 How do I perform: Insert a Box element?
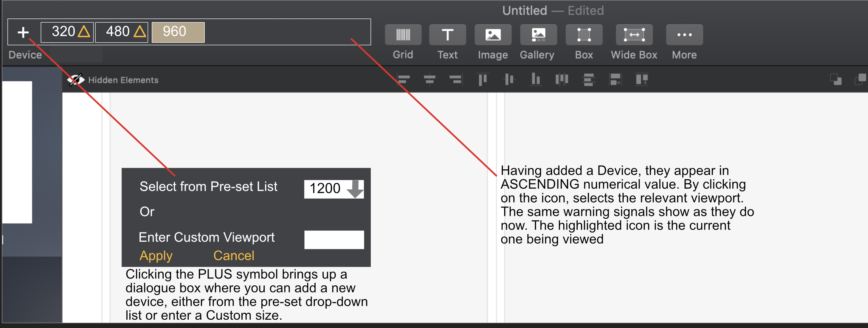584,35
